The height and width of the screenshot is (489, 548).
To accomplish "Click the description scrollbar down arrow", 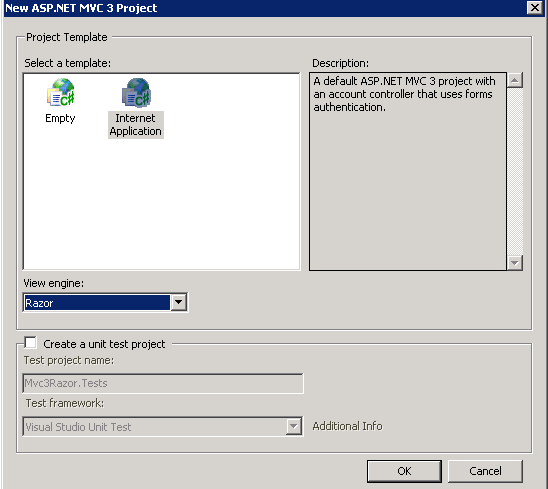I will pos(515,263).
